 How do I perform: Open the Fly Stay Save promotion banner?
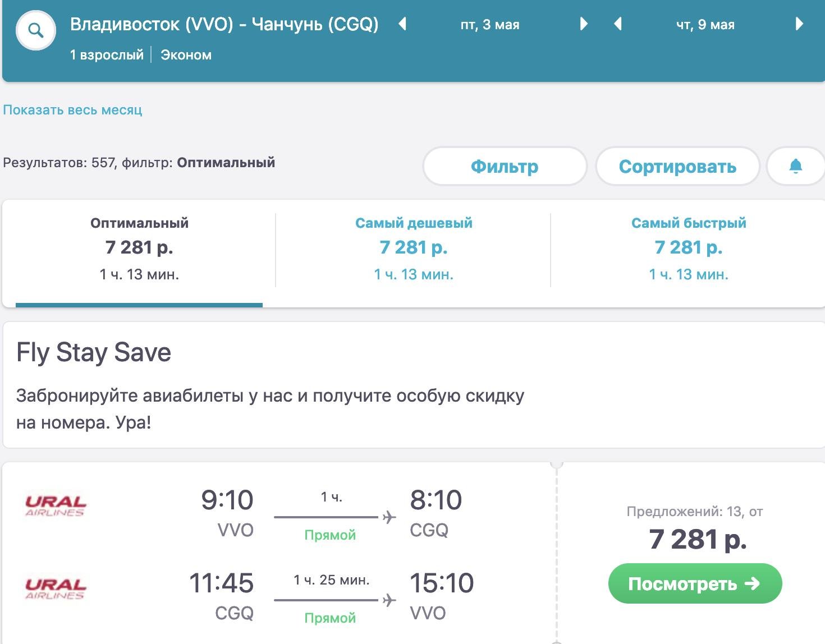click(269, 384)
